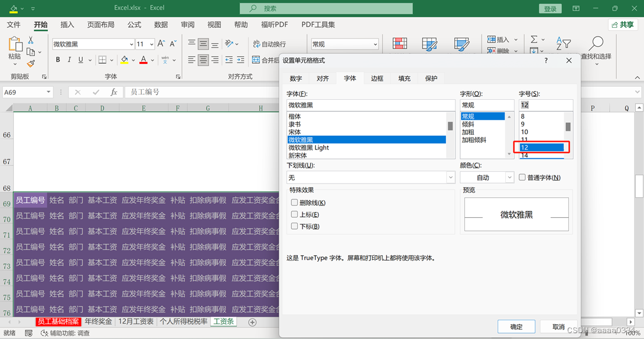This screenshot has height=339, width=644.
Task: Open the 下划线 underline dropdown
Action: pos(451,177)
